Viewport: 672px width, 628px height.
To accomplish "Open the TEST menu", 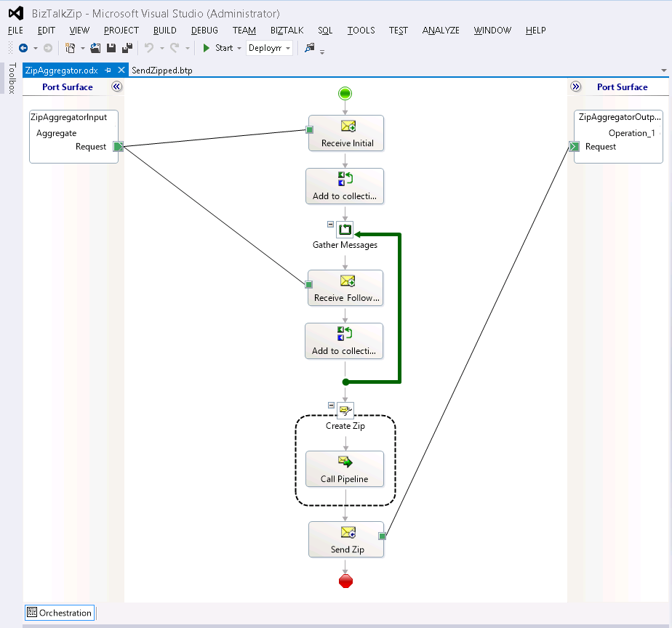I will [x=398, y=31].
